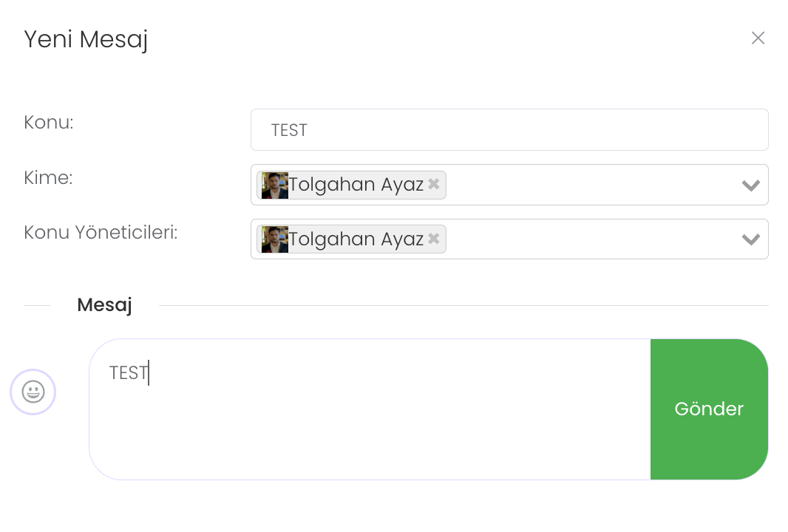The width and height of the screenshot is (788, 532).
Task: Click the Yeni Mesaj dialog title
Action: 86,39
